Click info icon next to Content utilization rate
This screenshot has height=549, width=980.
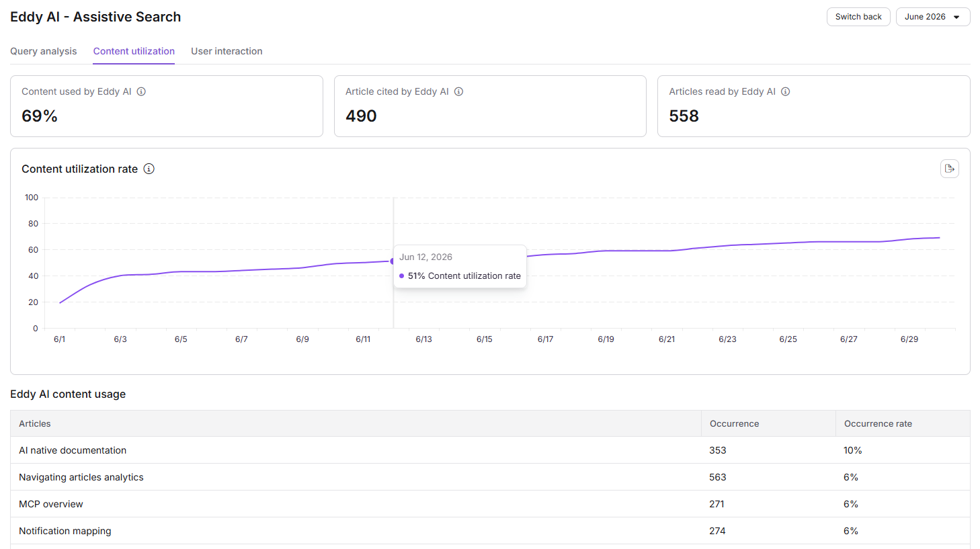[149, 169]
